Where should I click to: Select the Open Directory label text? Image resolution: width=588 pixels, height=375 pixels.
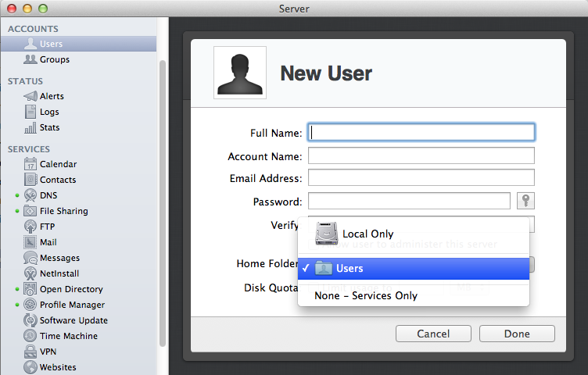[x=71, y=289]
